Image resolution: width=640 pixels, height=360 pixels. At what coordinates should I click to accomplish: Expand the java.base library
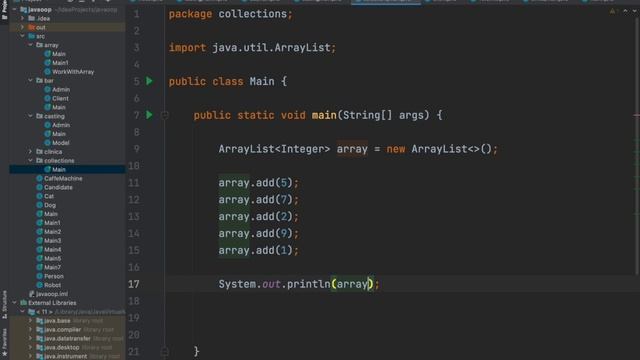tap(31, 321)
